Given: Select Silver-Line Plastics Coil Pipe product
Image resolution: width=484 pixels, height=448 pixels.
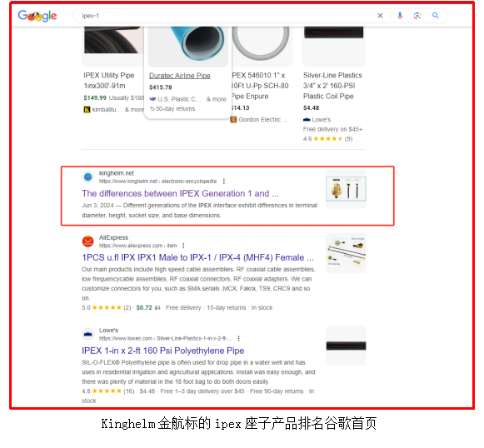Looking at the screenshot, I should coord(334,85).
